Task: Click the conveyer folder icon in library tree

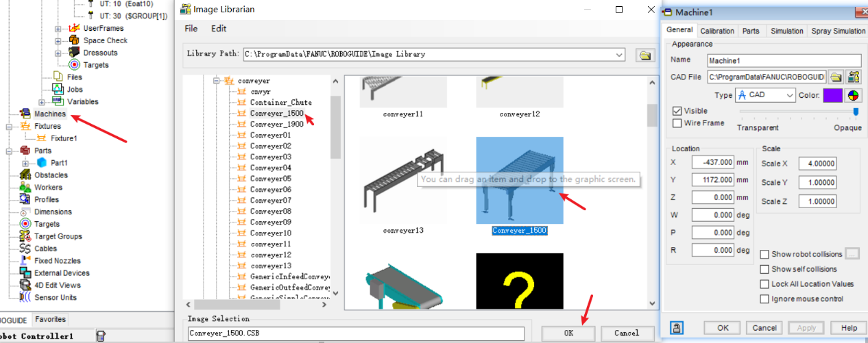Action: 230,81
